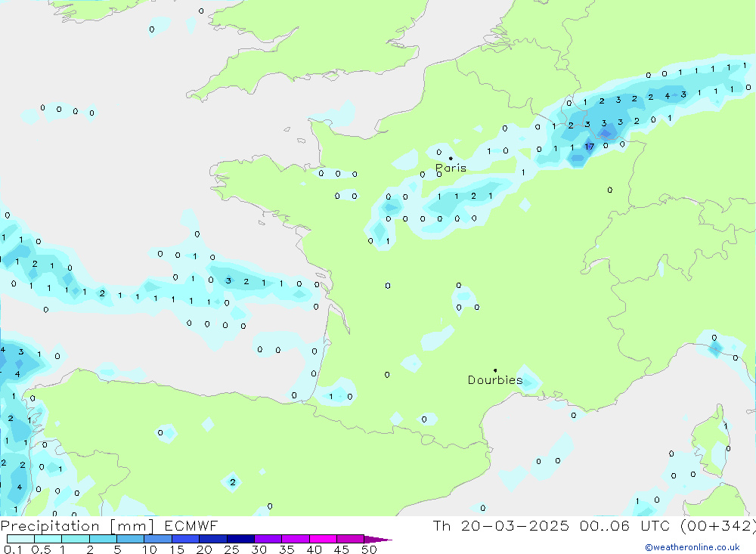Image resolution: width=756 pixels, height=554 pixels.
Task: Click the Precipitation [mm] ECMWF title
Action: pos(109,525)
